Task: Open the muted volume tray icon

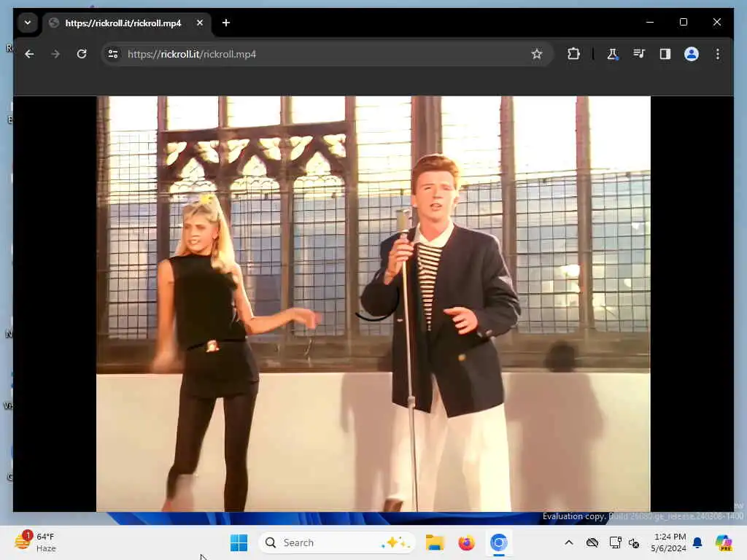Action: click(x=634, y=542)
